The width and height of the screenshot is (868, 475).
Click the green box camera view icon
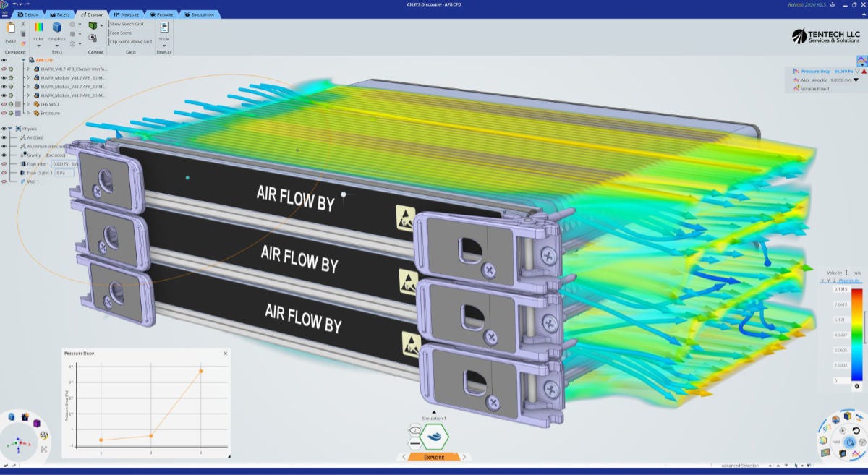click(93, 25)
